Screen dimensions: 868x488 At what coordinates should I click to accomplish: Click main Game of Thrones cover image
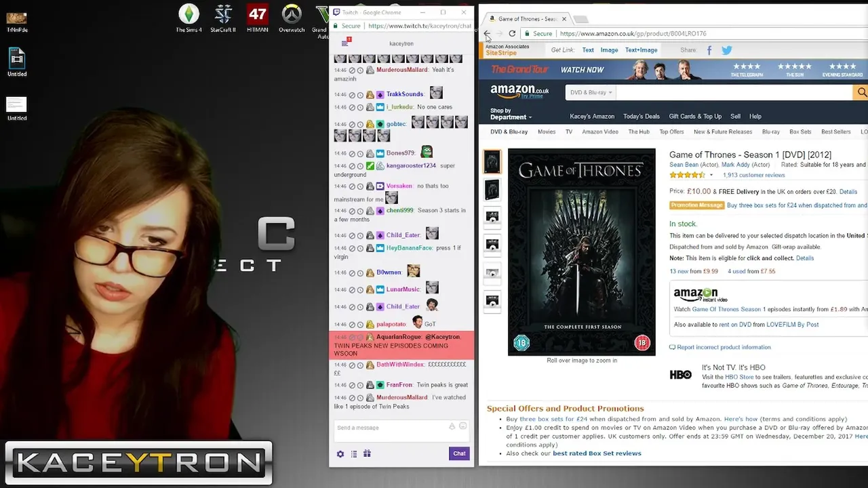[582, 252]
